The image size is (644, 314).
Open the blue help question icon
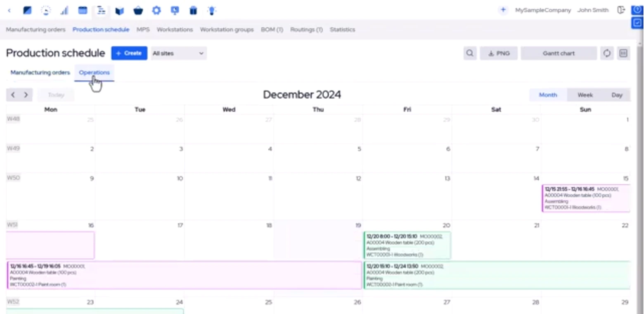[x=637, y=10]
